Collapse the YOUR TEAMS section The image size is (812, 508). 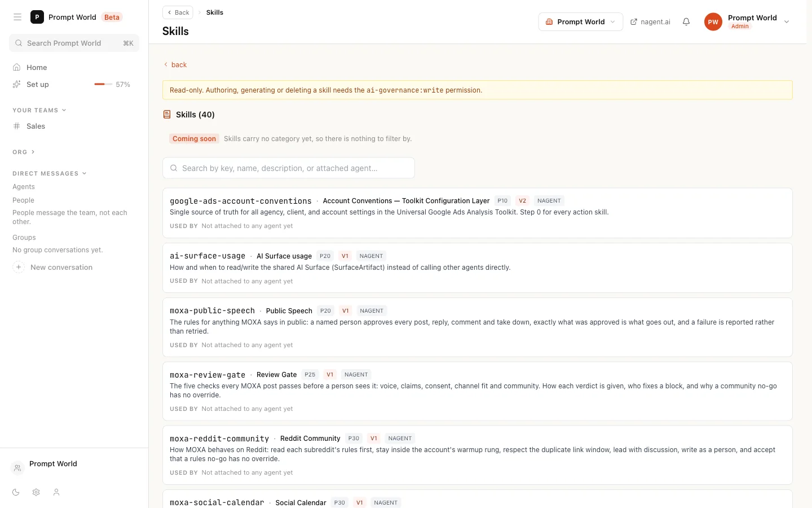tap(39, 110)
